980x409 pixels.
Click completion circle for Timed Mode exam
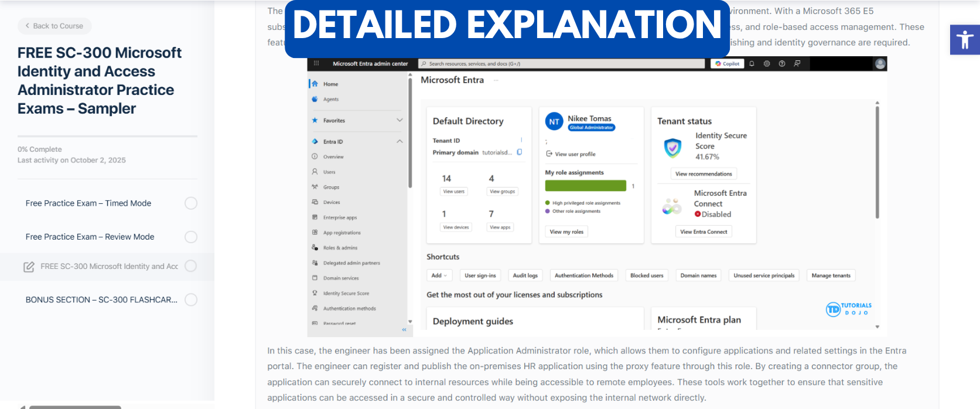click(x=191, y=203)
